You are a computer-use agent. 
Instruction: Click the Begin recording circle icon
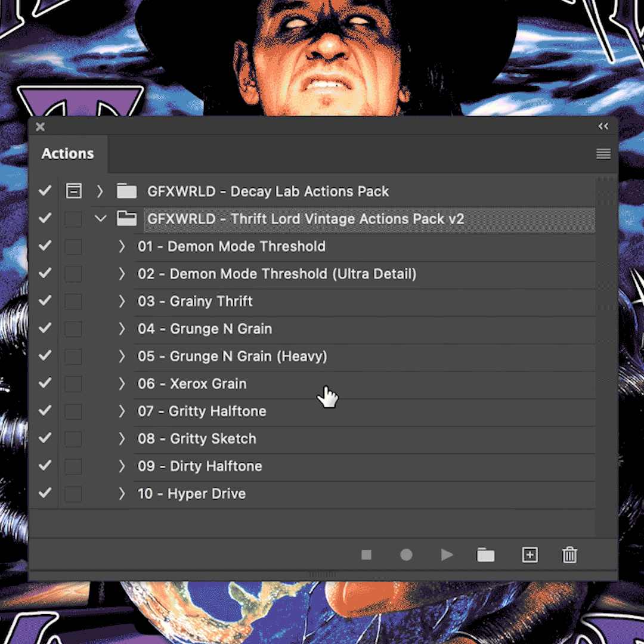click(x=406, y=555)
